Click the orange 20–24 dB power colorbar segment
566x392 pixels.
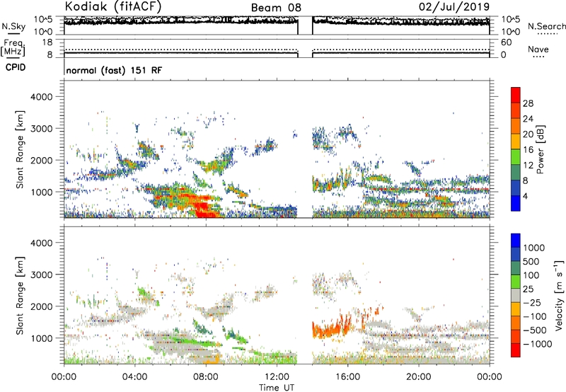click(x=516, y=127)
